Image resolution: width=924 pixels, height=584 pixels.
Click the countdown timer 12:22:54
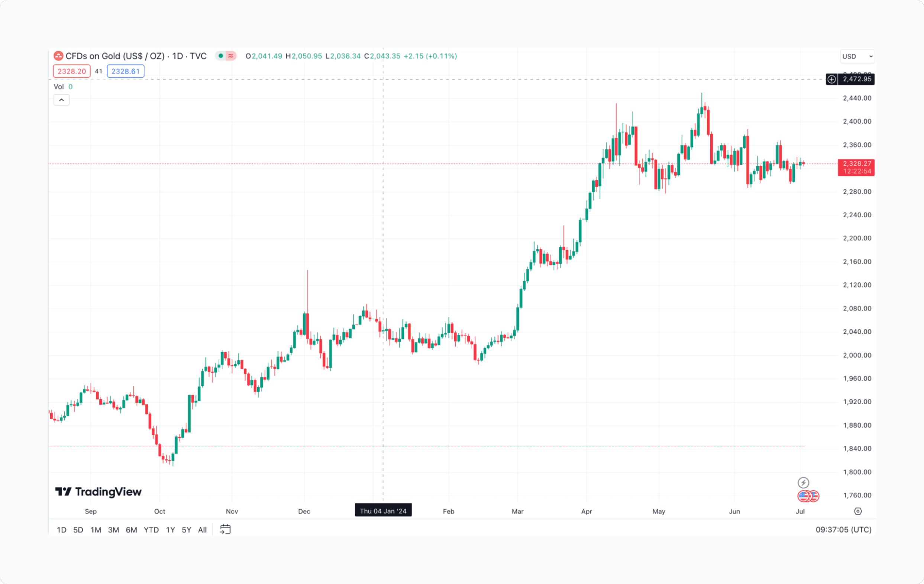click(857, 171)
